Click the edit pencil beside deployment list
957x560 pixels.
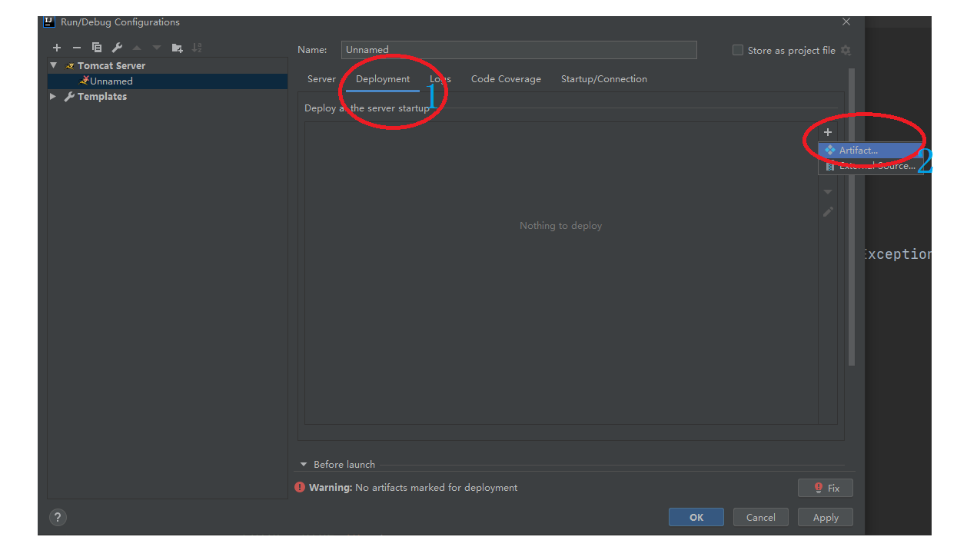click(x=828, y=212)
